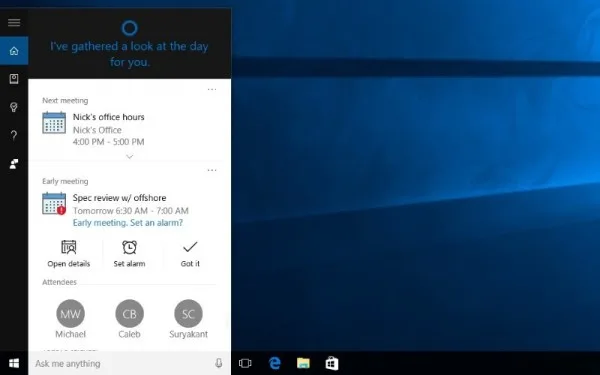Select attendee Caleb CB avatar

129,314
